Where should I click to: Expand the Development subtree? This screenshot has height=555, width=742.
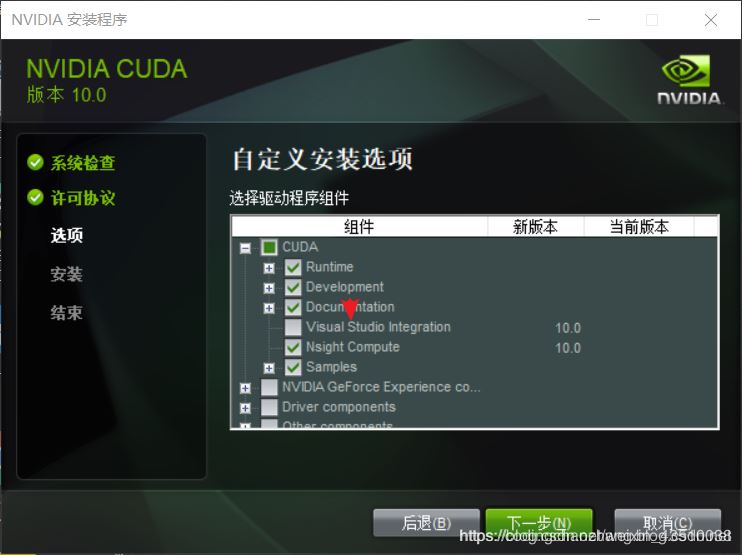[x=269, y=288]
